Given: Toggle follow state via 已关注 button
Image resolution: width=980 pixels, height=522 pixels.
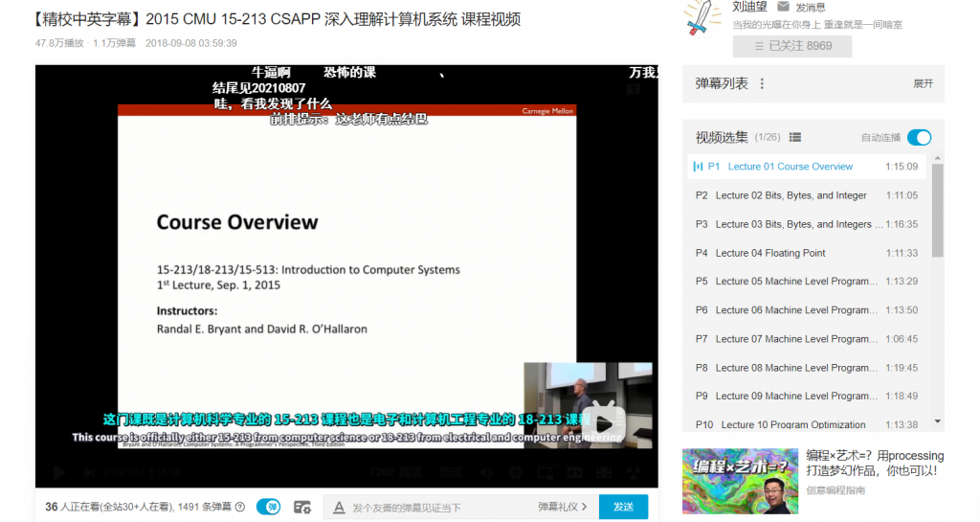Looking at the screenshot, I should click(x=792, y=46).
